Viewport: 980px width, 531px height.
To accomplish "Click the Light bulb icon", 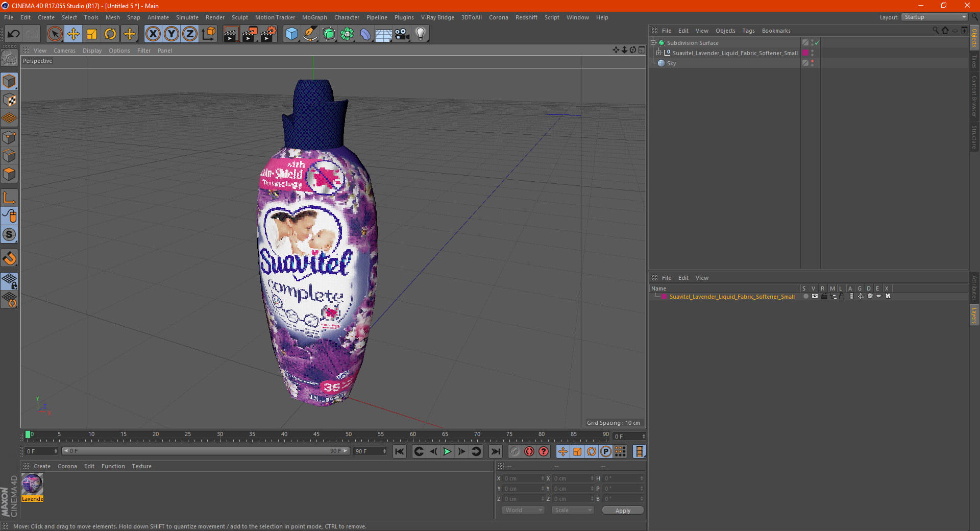I will pyautogui.click(x=420, y=34).
